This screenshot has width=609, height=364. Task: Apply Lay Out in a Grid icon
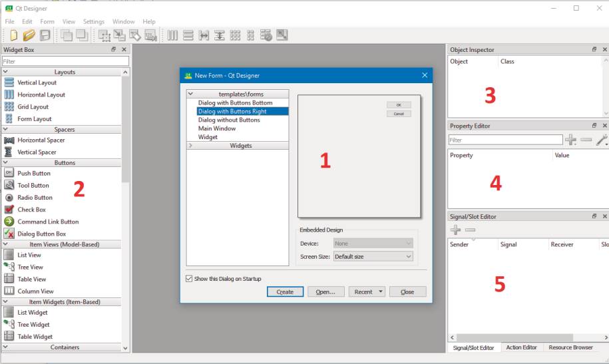pyautogui.click(x=235, y=35)
